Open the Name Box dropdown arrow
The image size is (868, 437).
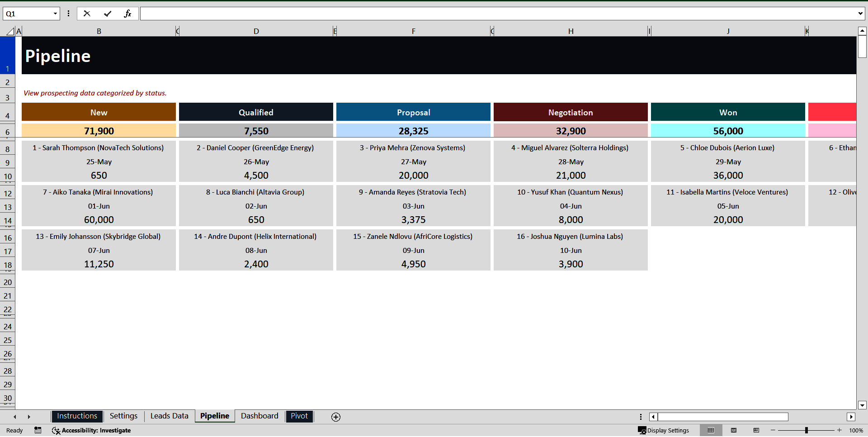55,14
